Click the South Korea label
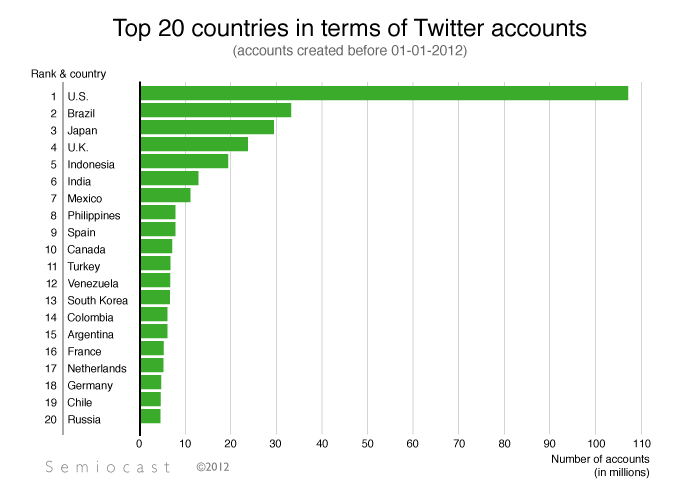The width and height of the screenshot is (700, 485). 97,300
